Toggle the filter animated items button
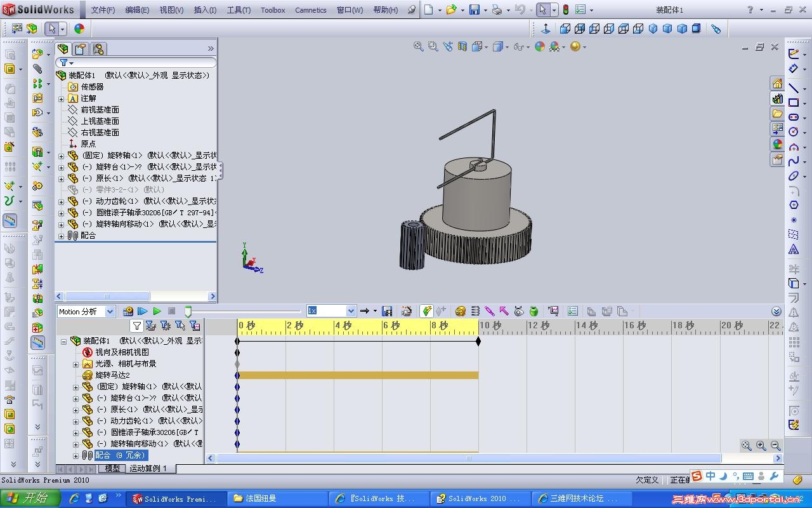The height and width of the screenshot is (508, 812). coord(151,326)
